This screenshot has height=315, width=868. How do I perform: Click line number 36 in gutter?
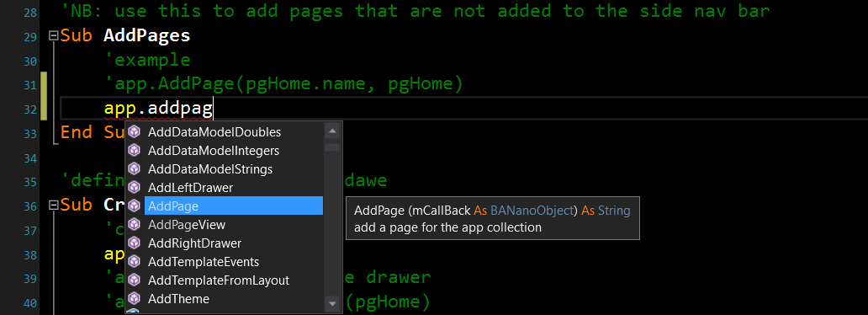point(30,206)
